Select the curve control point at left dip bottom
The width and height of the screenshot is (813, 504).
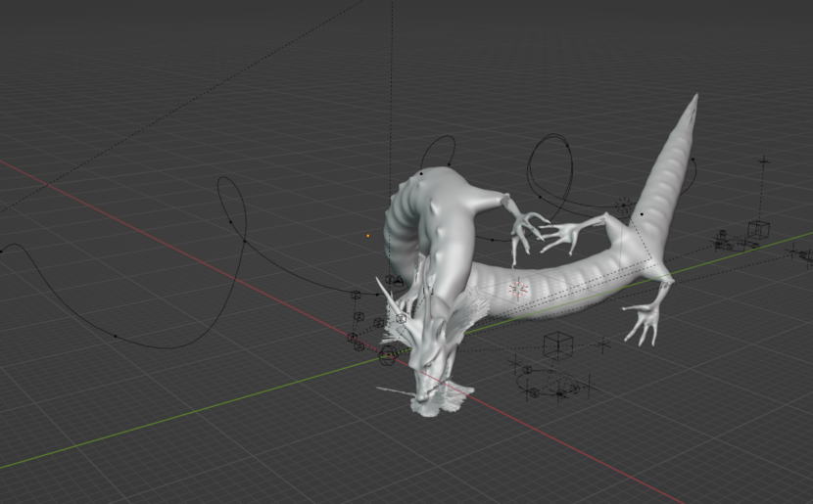click(x=116, y=336)
